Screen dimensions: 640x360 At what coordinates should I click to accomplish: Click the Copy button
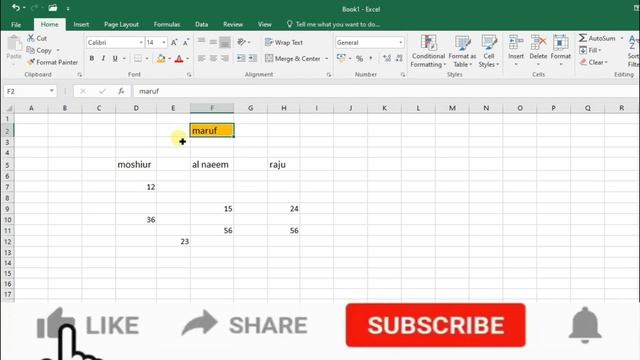[39, 50]
